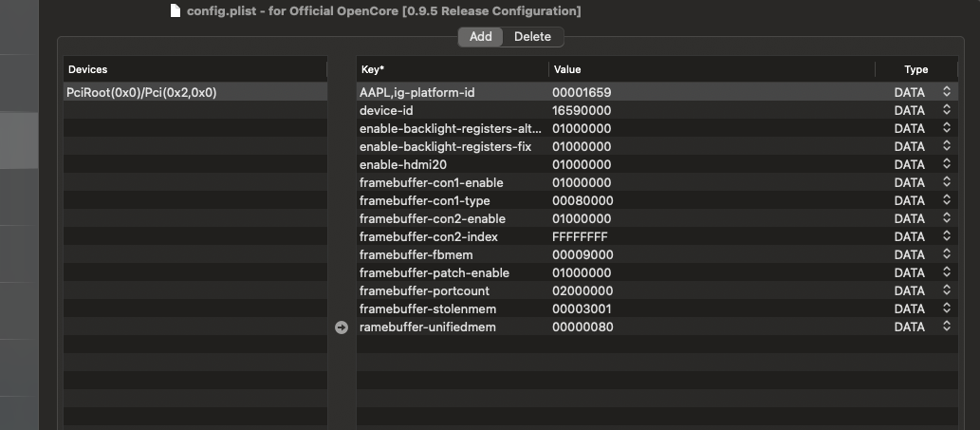Open Type dropdown for AAPL,ig-platform-id
Screen dimensions: 980x430
(x=946, y=93)
